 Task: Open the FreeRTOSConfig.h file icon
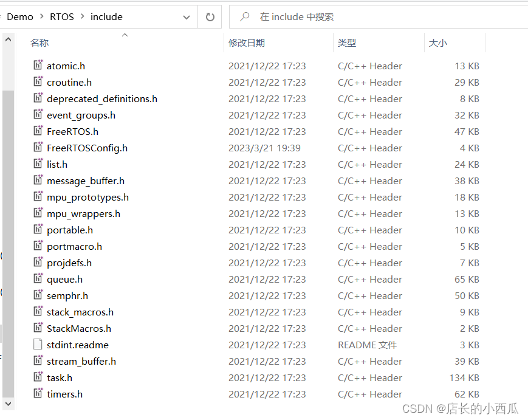click(x=38, y=148)
